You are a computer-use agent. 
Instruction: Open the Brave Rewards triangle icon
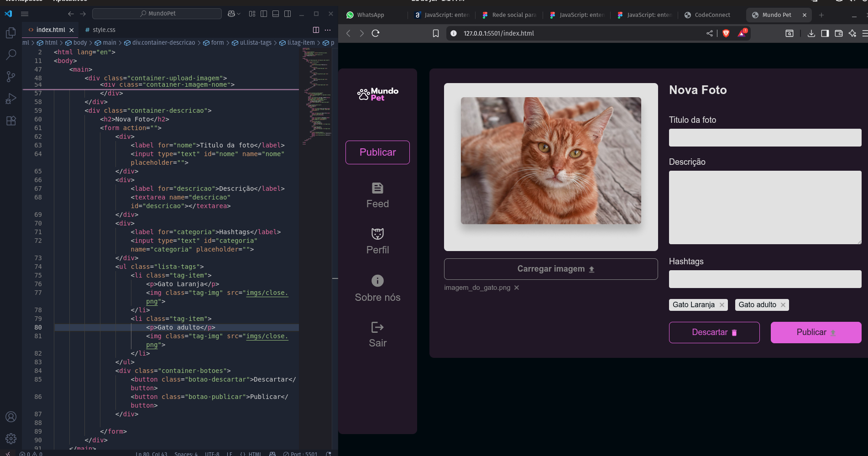[x=742, y=33]
